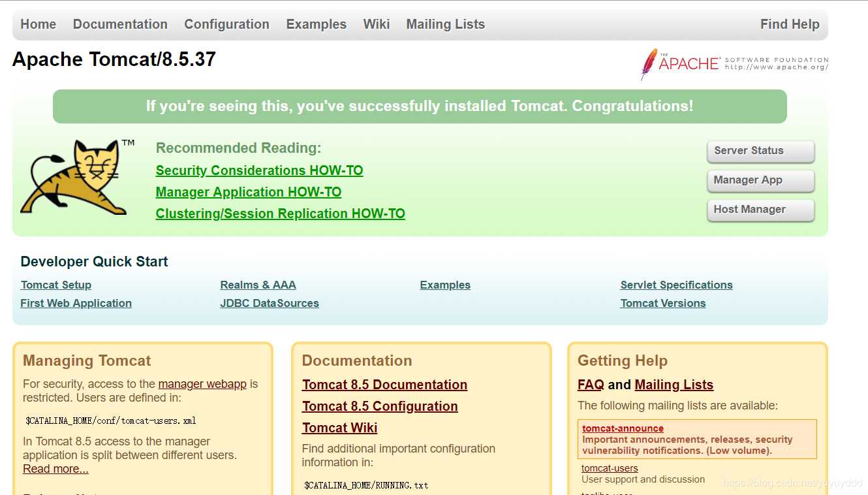This screenshot has height=495, width=868.
Task: Click $CATALINA_HOME/RUNNING.txt path text
Action: 366,485
